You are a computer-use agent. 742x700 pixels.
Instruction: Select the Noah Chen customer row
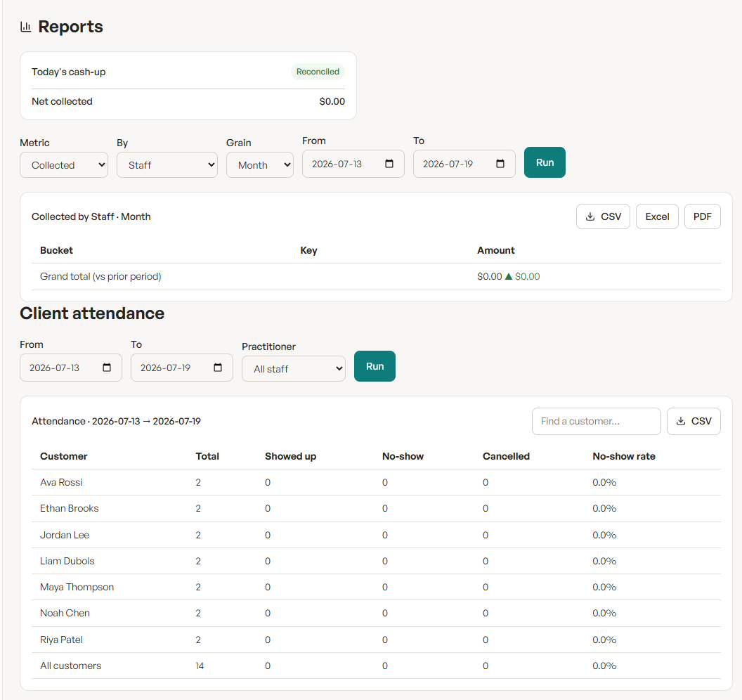coord(376,614)
